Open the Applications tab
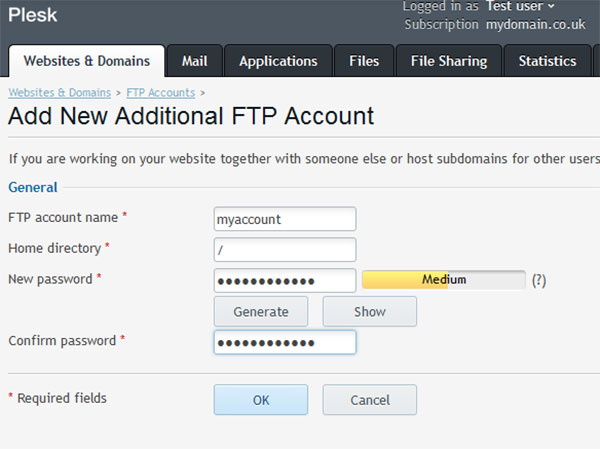 [x=278, y=61]
